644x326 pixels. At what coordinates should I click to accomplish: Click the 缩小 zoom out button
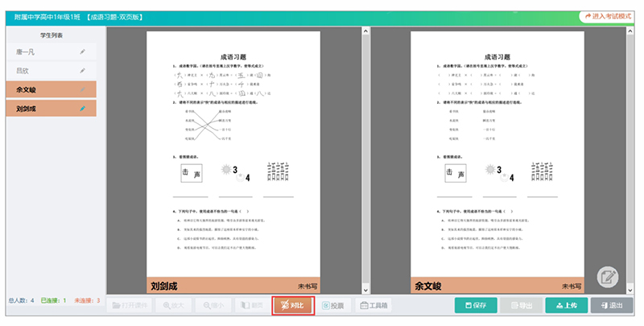213,306
